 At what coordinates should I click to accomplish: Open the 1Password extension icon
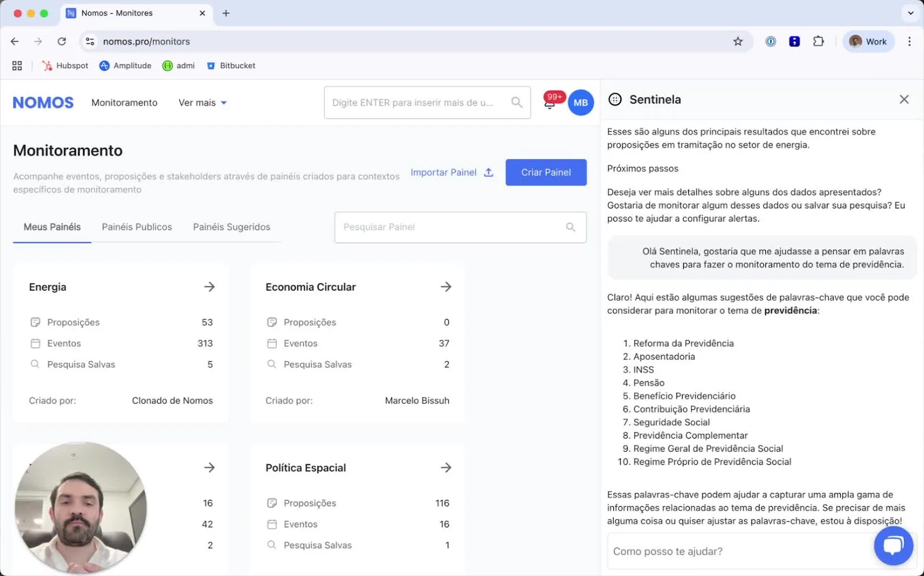tap(771, 42)
